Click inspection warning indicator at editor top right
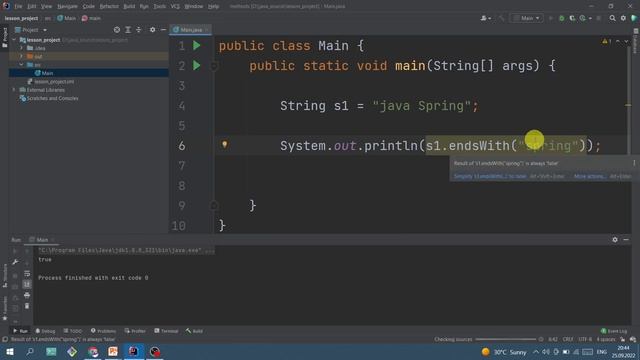This screenshot has height=360, width=640. (606, 41)
